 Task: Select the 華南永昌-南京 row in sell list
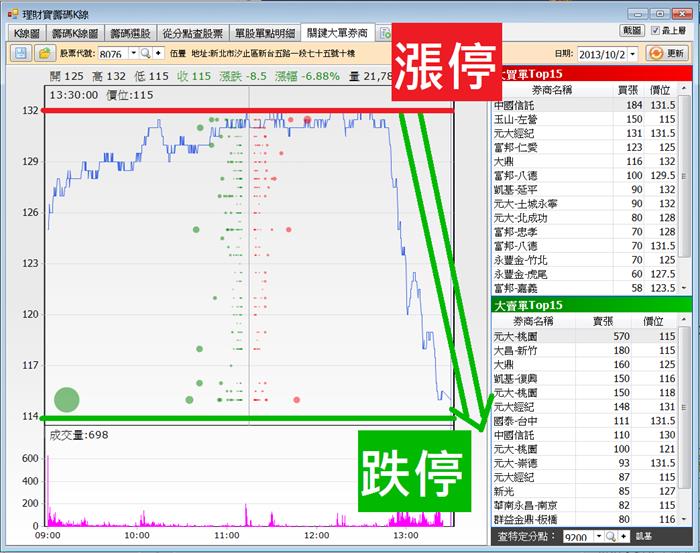[585, 505]
